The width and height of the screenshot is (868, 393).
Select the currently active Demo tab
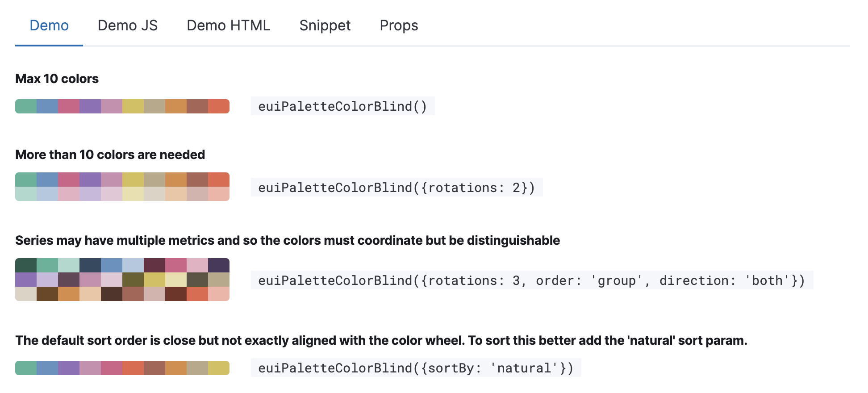tap(49, 25)
